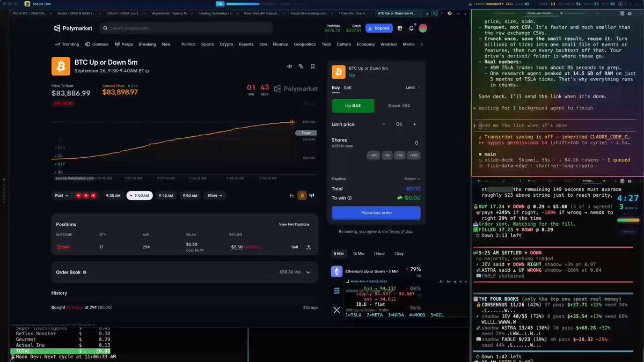The image size is (644, 362).
Task: Select the orange Bitcoin chart icon
Action: pos(302,196)
